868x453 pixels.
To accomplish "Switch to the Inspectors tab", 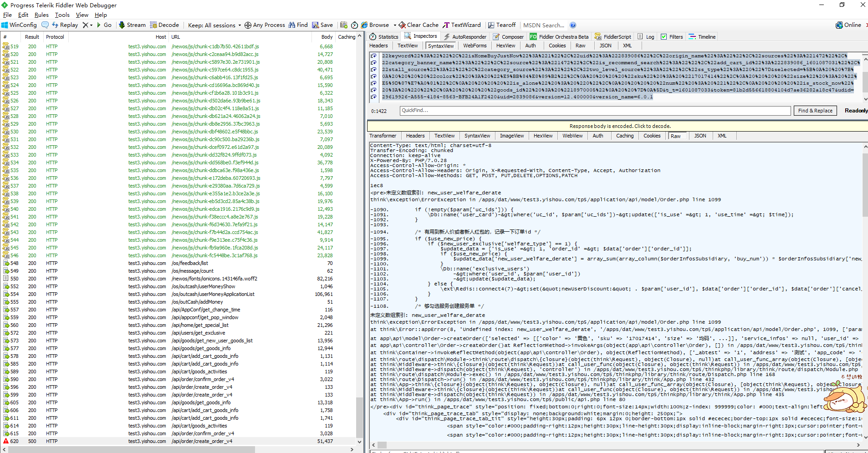I will 421,36.
